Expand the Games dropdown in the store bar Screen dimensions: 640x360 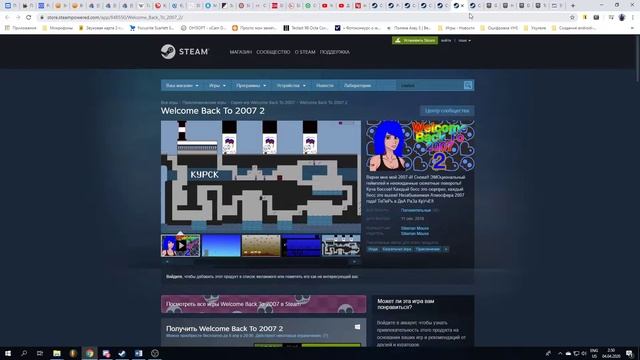tap(217, 86)
